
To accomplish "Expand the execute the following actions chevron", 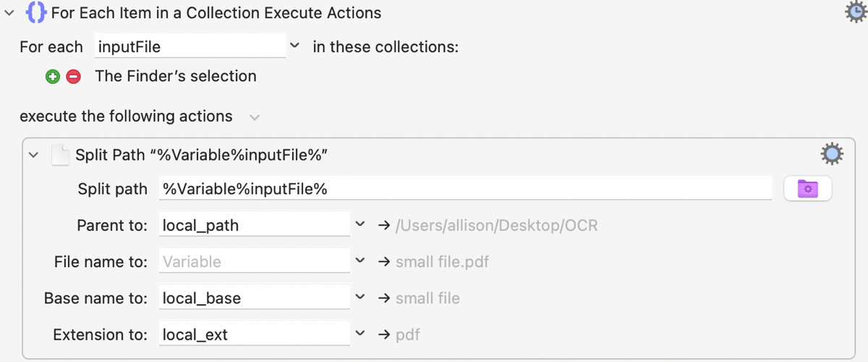I will click(x=254, y=117).
